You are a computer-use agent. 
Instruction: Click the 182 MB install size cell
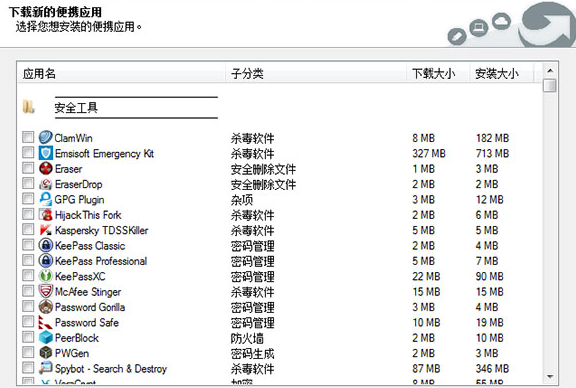coord(492,138)
